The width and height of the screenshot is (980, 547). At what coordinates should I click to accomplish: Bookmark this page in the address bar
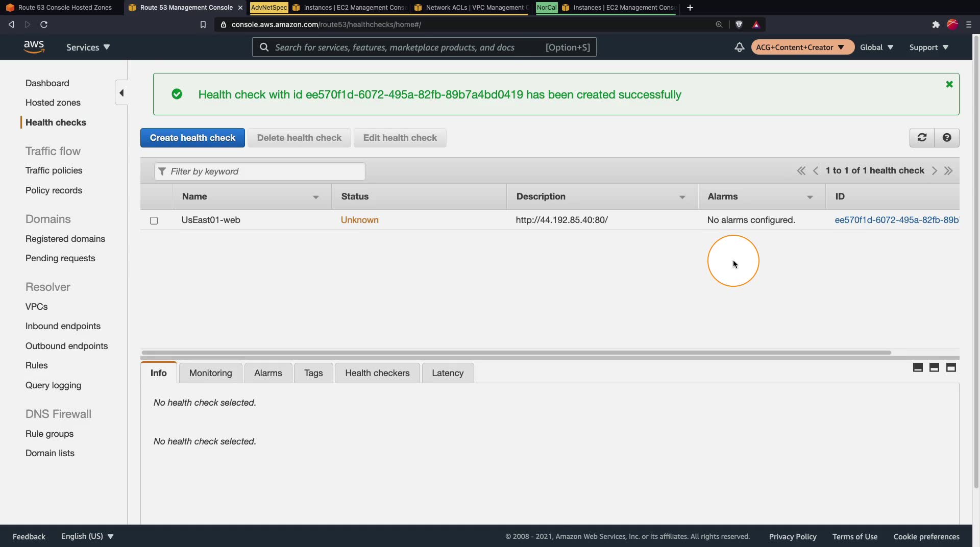(x=203, y=24)
